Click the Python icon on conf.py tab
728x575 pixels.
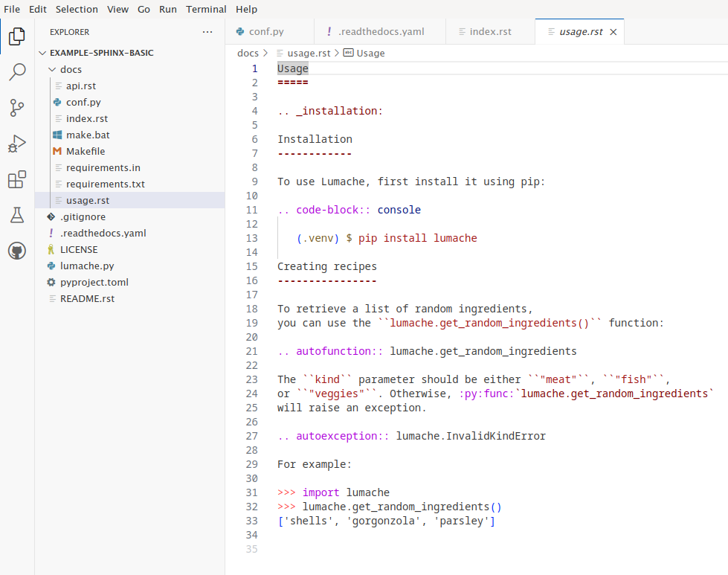[240, 31]
